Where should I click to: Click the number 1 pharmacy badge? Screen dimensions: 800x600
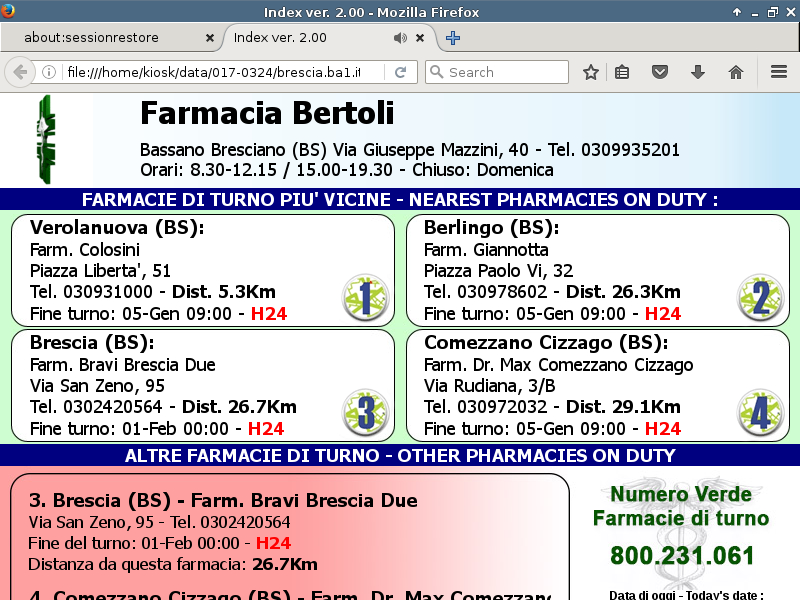pyautogui.click(x=364, y=297)
